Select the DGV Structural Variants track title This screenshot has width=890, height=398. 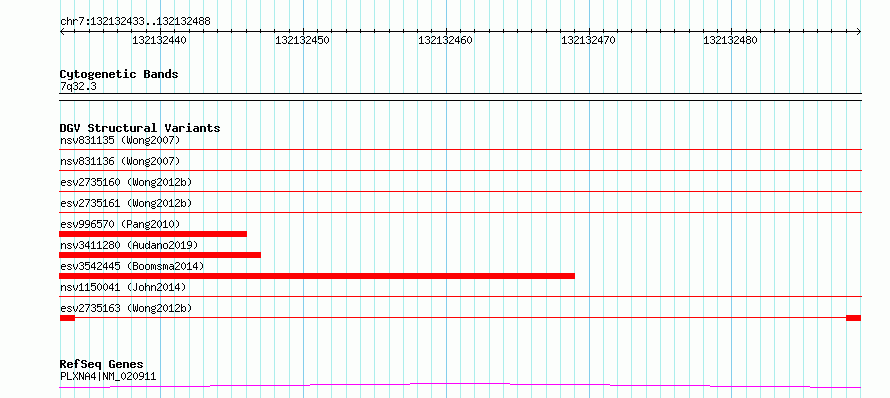(x=140, y=128)
